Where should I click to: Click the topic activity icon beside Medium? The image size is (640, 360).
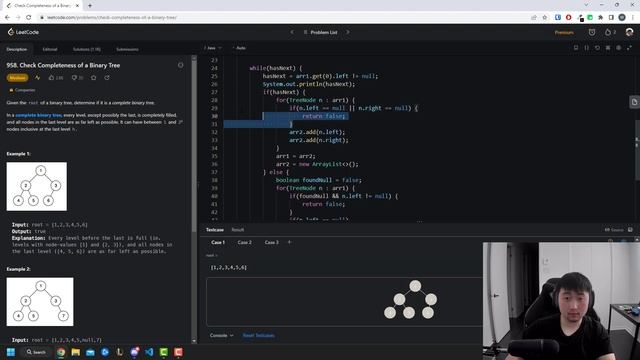click(38, 78)
